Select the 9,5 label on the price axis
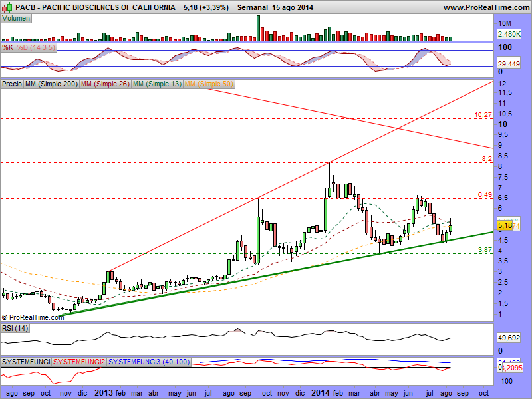Viewport: 532px width, 399px height. [x=503, y=135]
